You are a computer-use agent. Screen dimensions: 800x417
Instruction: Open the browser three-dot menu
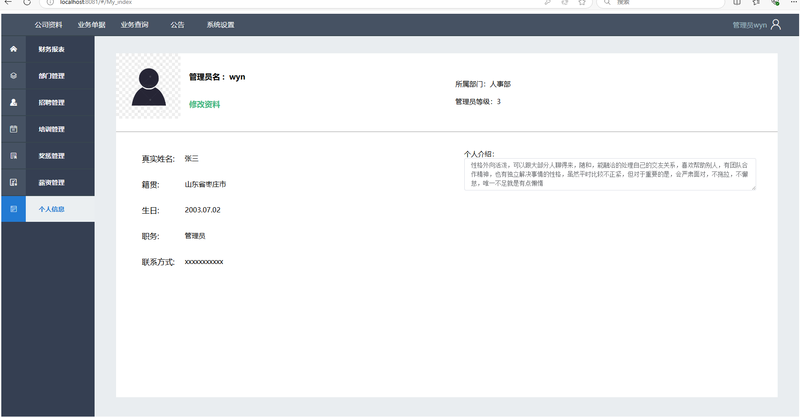tap(794, 2)
